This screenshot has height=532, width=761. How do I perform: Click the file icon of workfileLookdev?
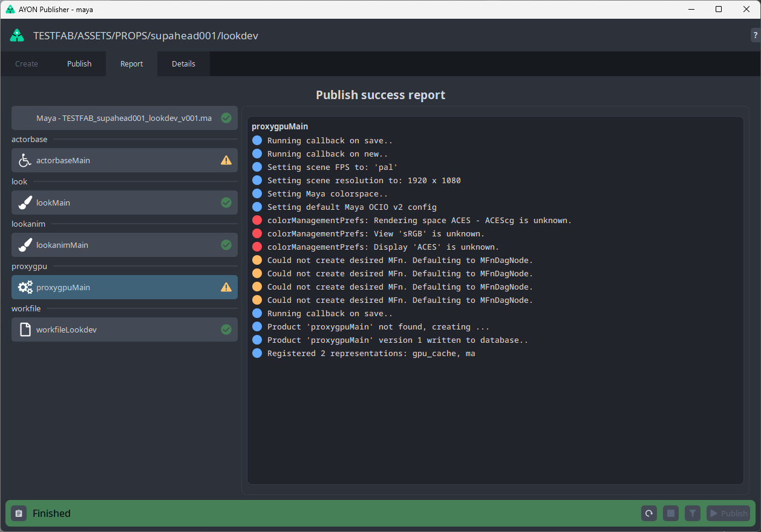(x=25, y=329)
